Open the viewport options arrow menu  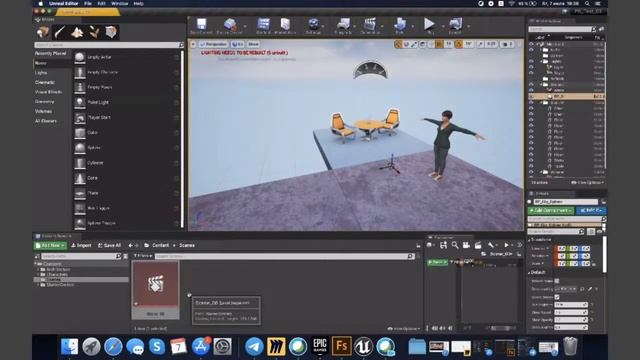click(193, 44)
